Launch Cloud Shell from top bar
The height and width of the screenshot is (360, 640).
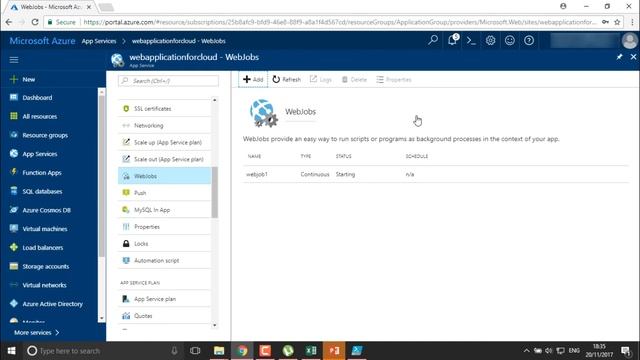(471, 40)
